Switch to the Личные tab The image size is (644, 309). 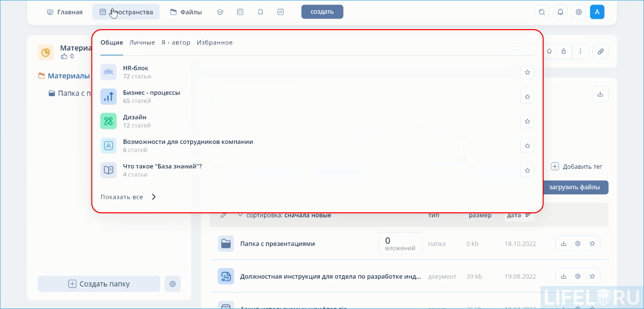143,42
